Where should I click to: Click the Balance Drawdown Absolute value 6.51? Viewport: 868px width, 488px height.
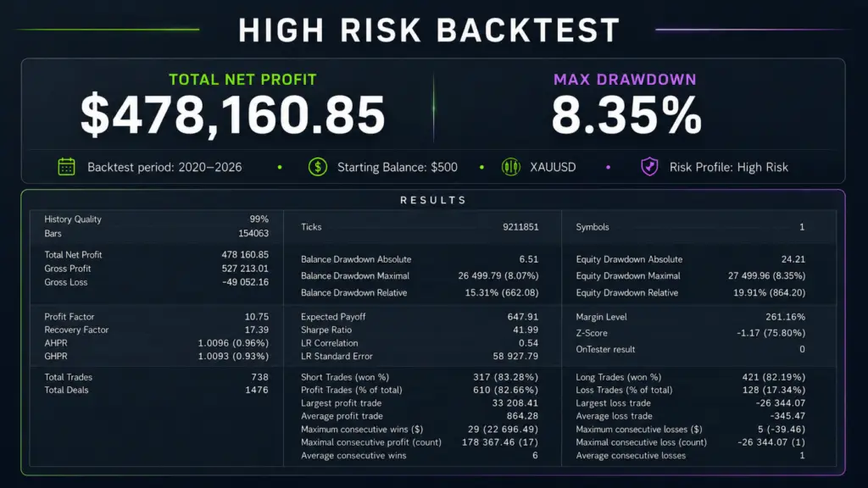[529, 259]
